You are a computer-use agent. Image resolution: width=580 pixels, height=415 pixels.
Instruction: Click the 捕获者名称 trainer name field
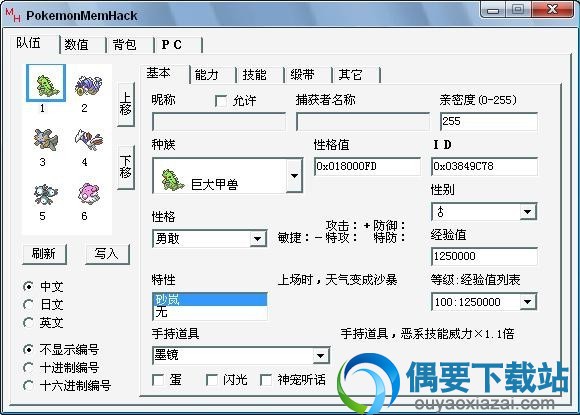click(362, 122)
